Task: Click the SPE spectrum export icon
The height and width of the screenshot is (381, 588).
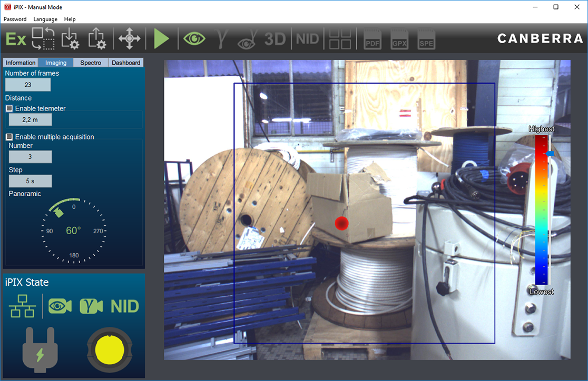Action: coord(426,38)
